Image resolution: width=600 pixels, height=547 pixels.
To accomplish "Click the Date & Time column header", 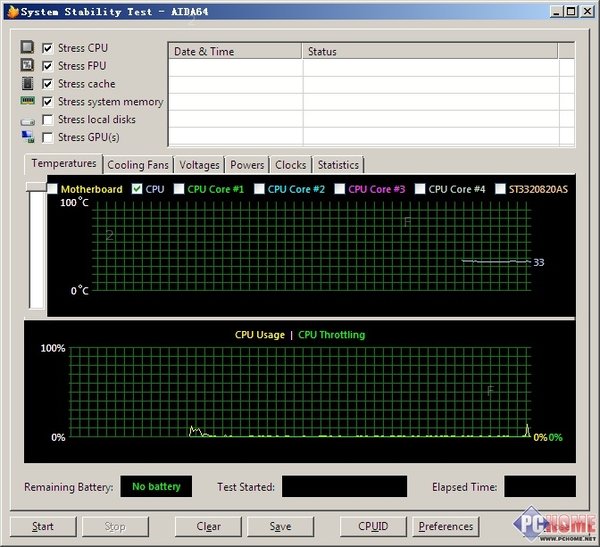I will [x=235, y=51].
